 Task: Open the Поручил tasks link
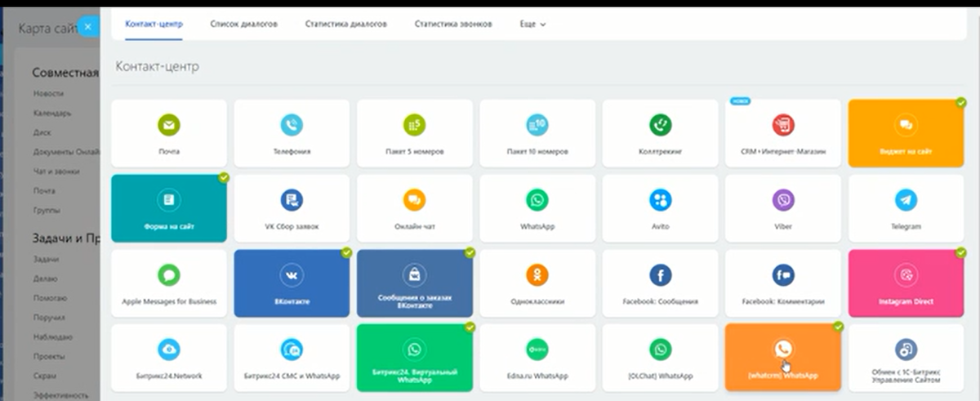[49, 317]
